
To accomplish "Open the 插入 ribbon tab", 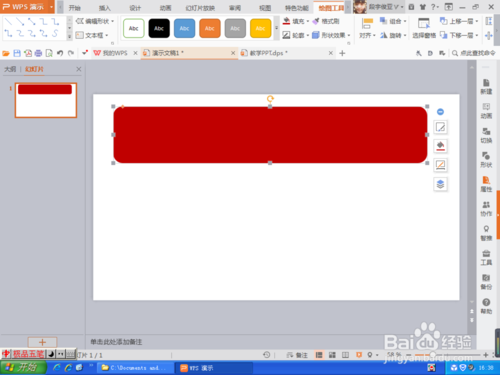I will pos(105,8).
